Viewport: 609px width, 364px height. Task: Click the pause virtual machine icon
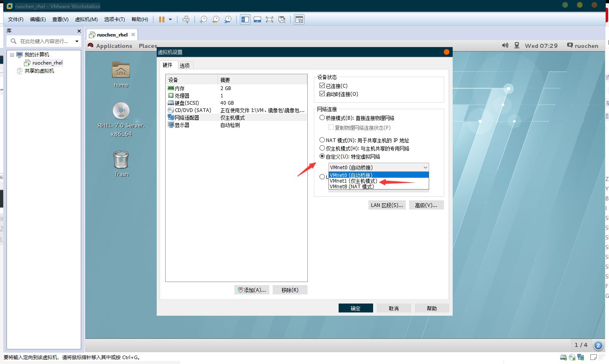coord(162,19)
